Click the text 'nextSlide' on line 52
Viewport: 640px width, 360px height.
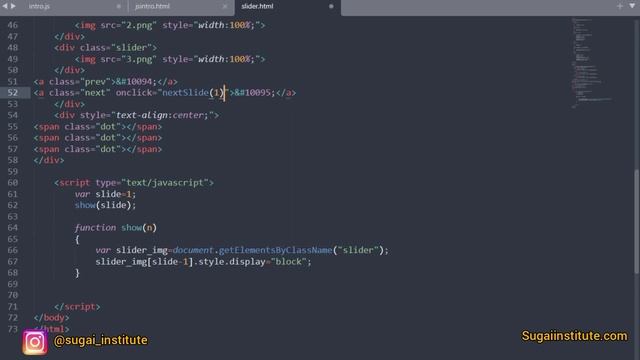coord(185,93)
